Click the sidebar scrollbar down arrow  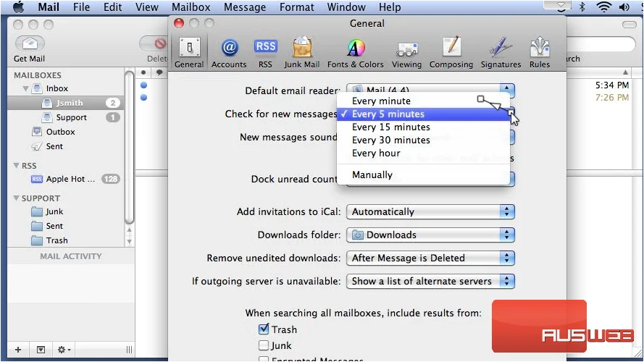[129, 241]
